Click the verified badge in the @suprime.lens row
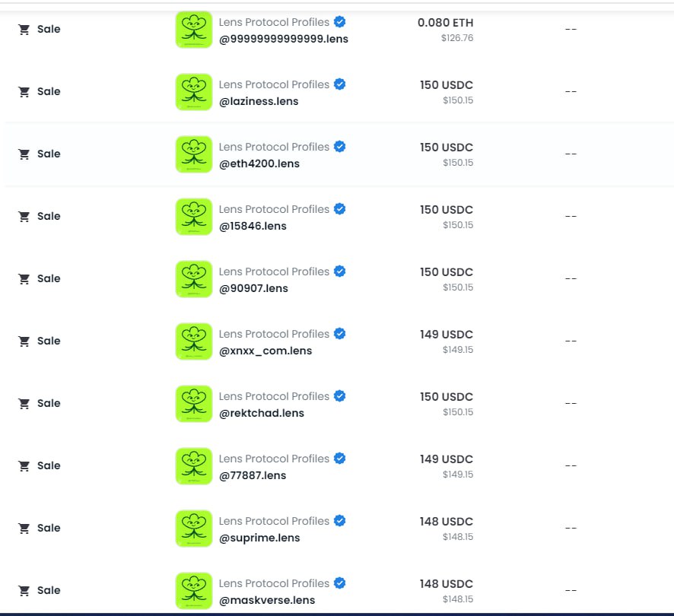 339,520
